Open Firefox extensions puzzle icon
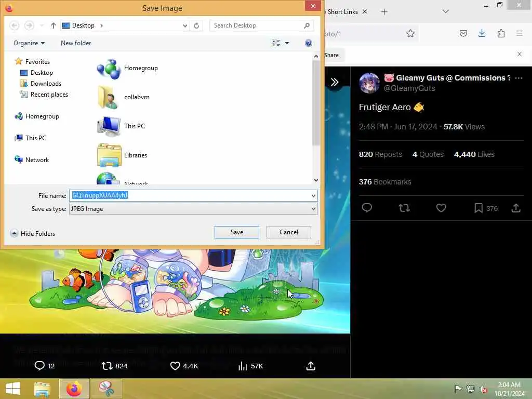Image resolution: width=532 pixels, height=399 pixels. (501, 33)
